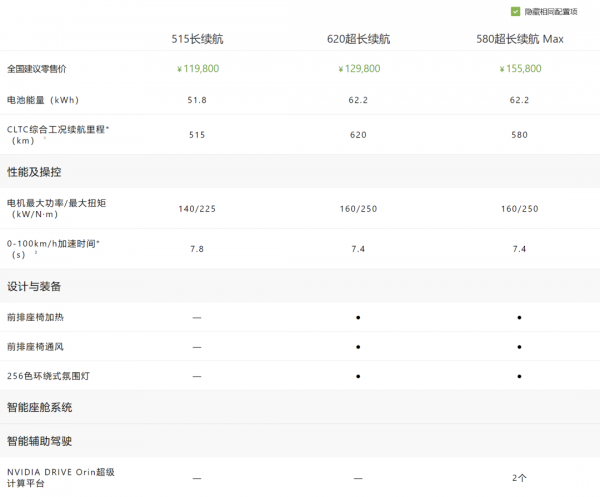Toggle the 隐藏相同配置项 checkbox
The width and height of the screenshot is (600, 497).
[x=516, y=12]
